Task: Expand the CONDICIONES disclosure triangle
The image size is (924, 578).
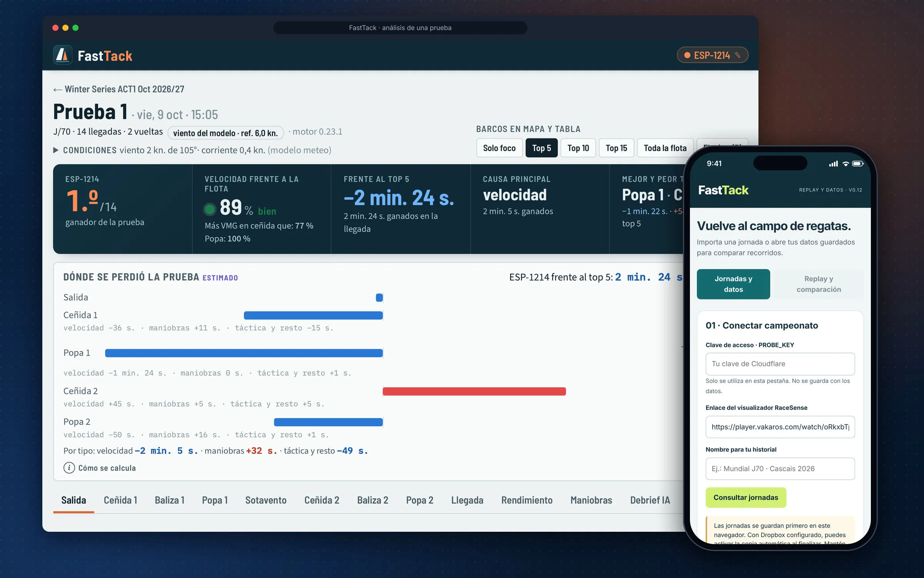Action: pos(56,150)
